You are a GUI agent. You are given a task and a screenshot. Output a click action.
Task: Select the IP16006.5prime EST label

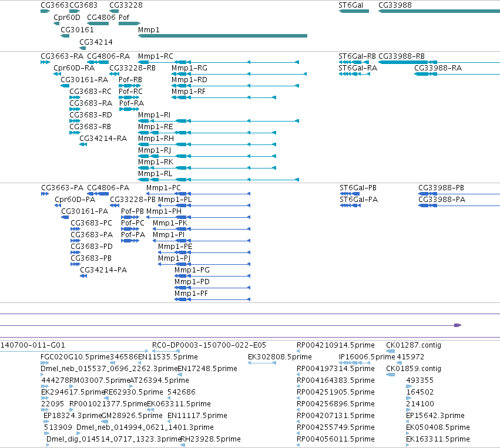click(x=367, y=357)
